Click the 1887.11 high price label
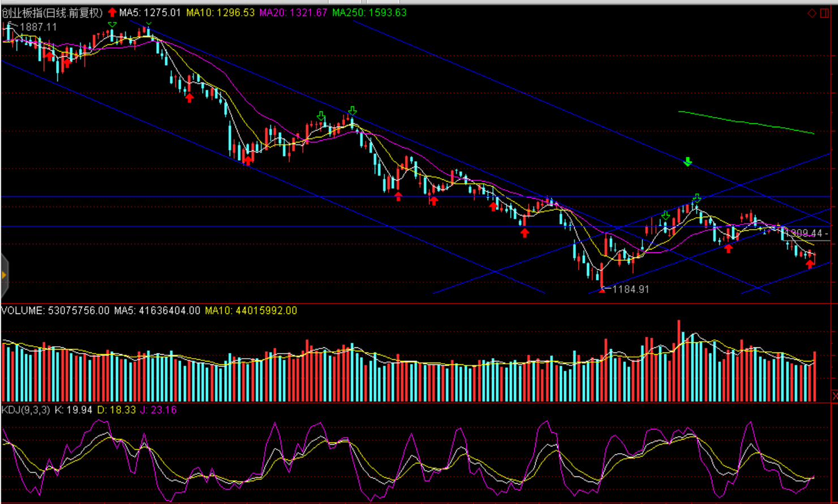Viewport: 838px width, 504px height. tap(38, 27)
